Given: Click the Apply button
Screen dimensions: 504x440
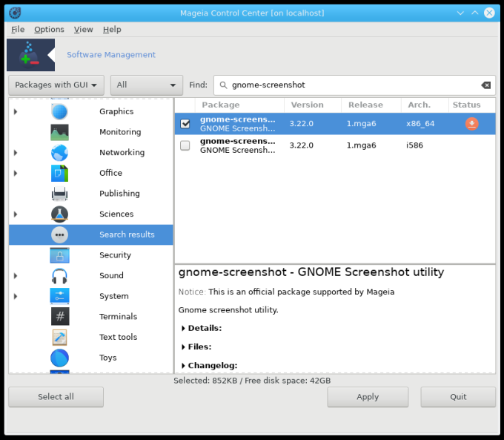Looking at the screenshot, I should [x=368, y=397].
